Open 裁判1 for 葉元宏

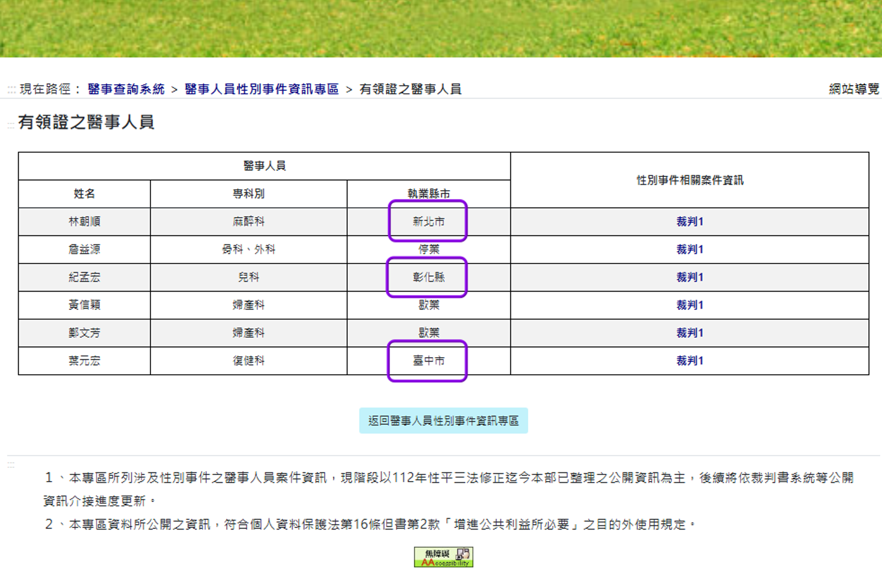[x=691, y=360]
